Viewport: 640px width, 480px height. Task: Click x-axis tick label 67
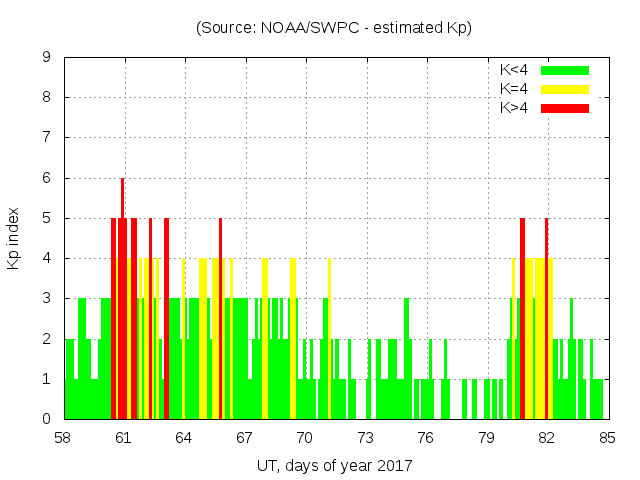(x=244, y=438)
